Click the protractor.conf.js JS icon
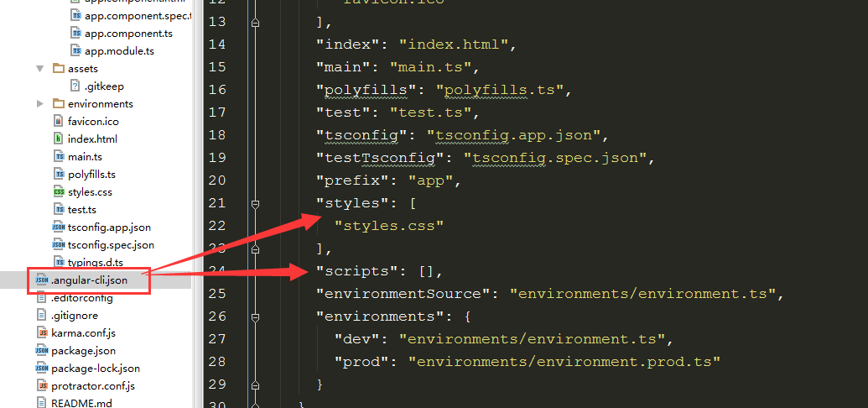This screenshot has width=868, height=408. coord(42,386)
